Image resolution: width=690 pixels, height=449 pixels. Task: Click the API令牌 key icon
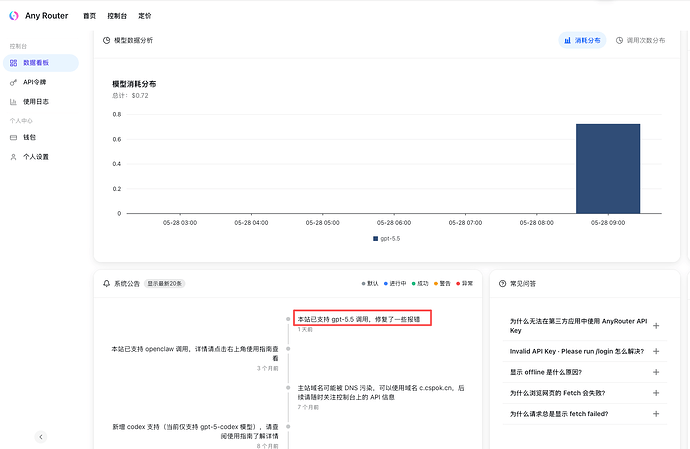pyautogui.click(x=14, y=82)
